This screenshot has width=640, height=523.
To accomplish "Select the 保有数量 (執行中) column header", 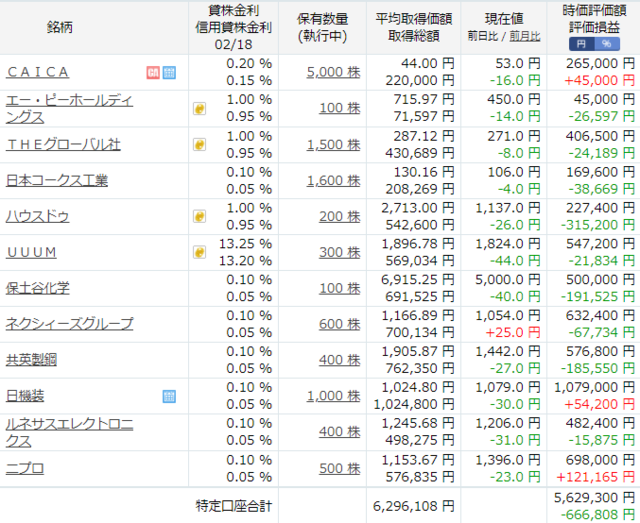I will [x=322, y=27].
